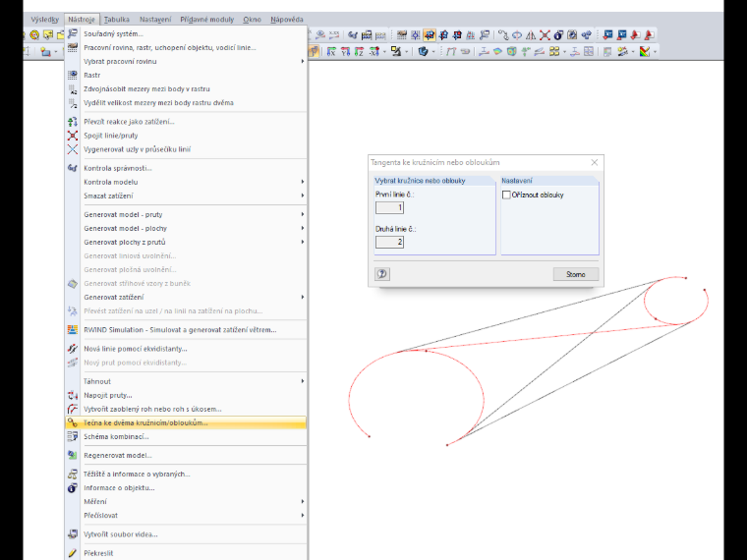Open the Přídavné moduly menu
This screenshot has height=560, width=747.
(207, 20)
